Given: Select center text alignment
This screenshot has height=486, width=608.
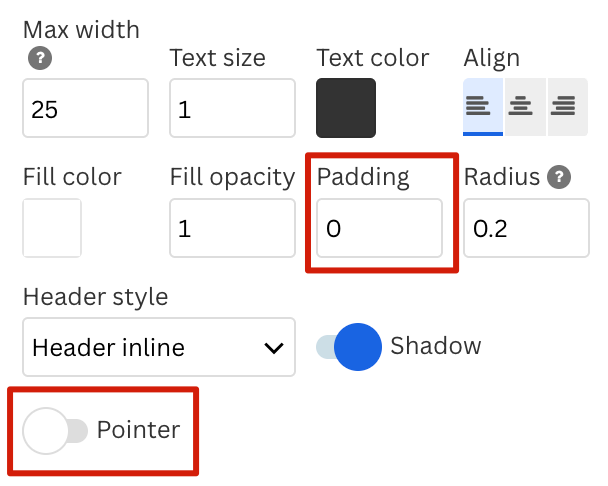Looking at the screenshot, I should [x=520, y=106].
